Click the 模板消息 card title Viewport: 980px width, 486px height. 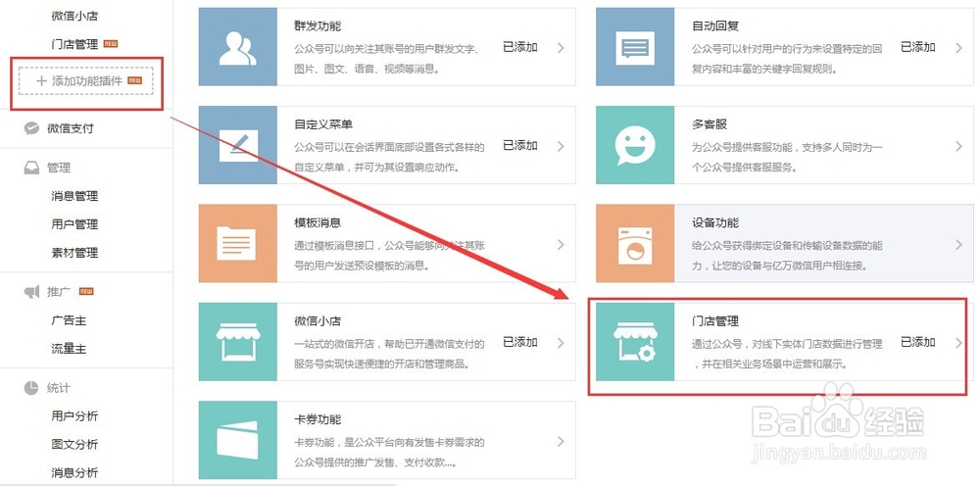click(318, 223)
